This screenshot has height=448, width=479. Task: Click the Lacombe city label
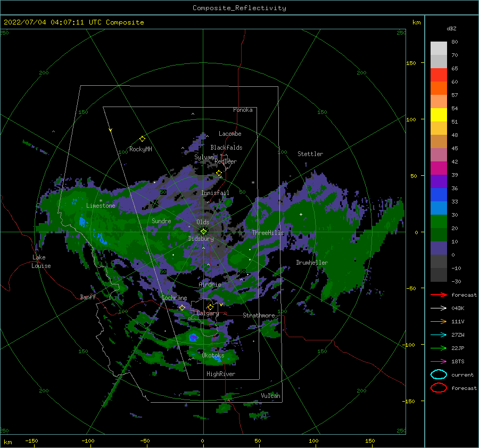pos(230,134)
